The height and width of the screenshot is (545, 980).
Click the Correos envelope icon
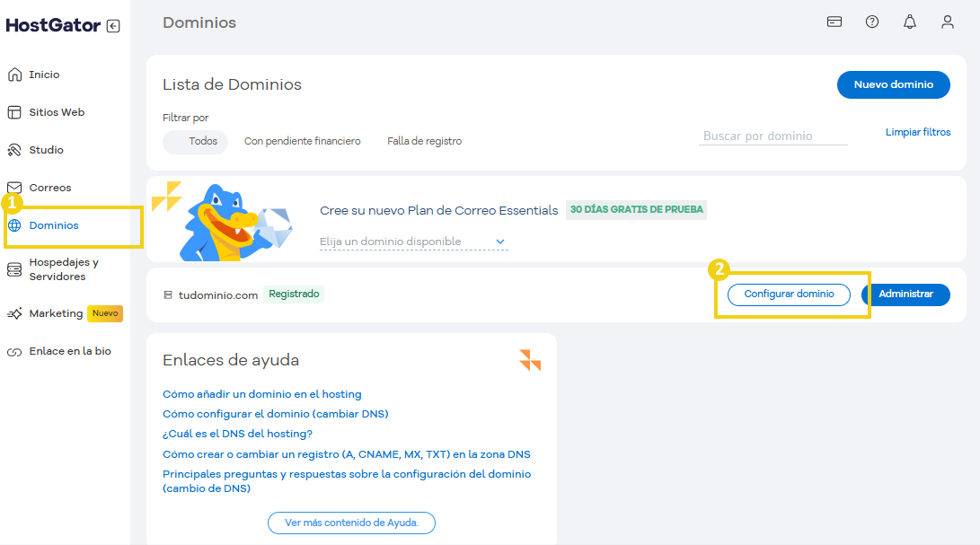tap(14, 188)
